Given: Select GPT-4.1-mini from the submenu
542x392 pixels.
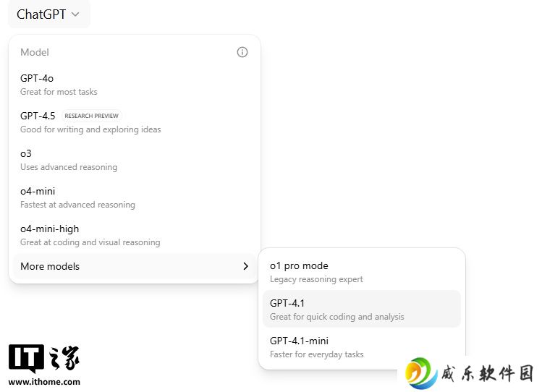Looking at the screenshot, I should point(362,347).
